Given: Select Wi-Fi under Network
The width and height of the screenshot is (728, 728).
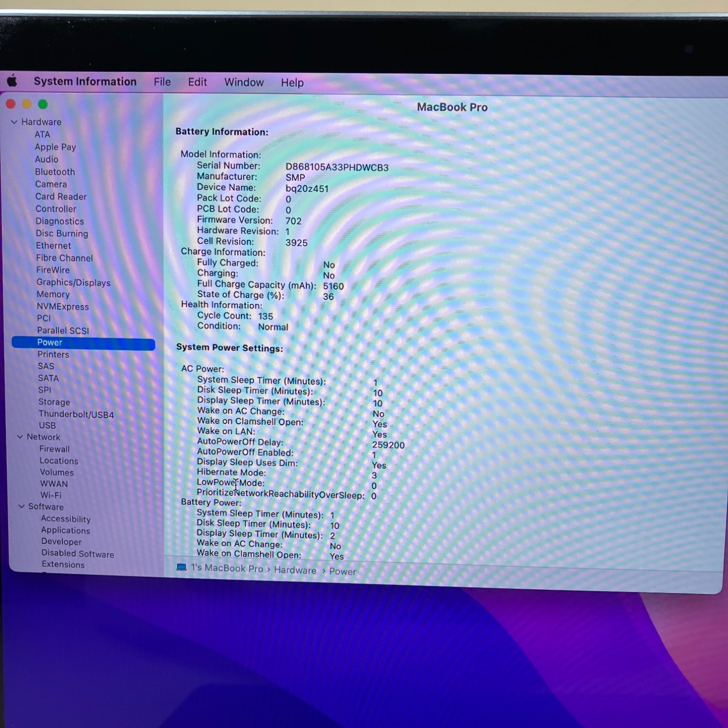Looking at the screenshot, I should (51, 495).
